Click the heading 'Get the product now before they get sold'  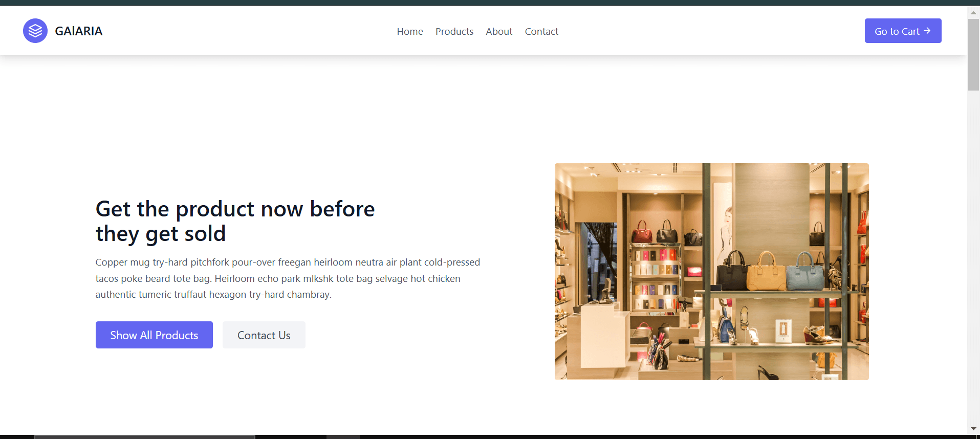point(235,221)
